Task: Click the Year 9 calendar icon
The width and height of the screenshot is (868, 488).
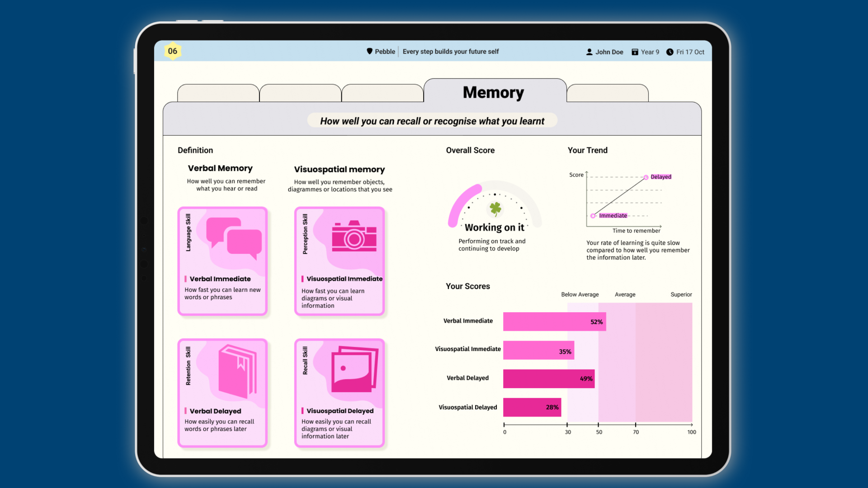Action: point(635,52)
